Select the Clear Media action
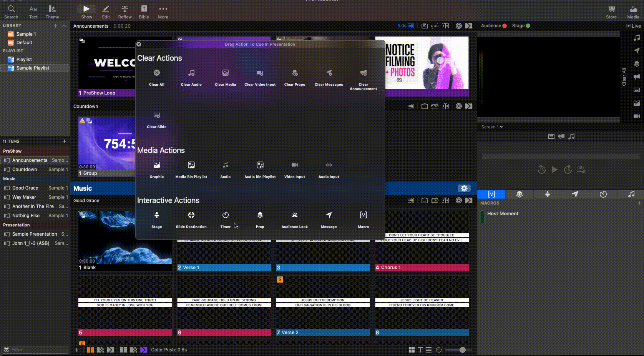 coord(226,73)
